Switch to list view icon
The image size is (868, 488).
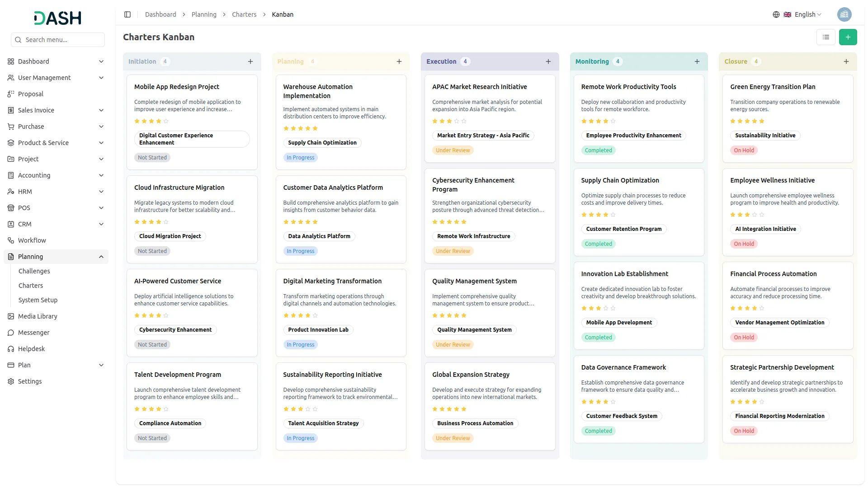pos(826,37)
